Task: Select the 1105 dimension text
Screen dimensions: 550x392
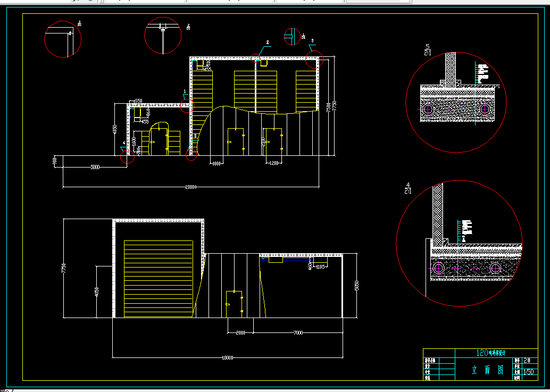Action: click(320, 267)
